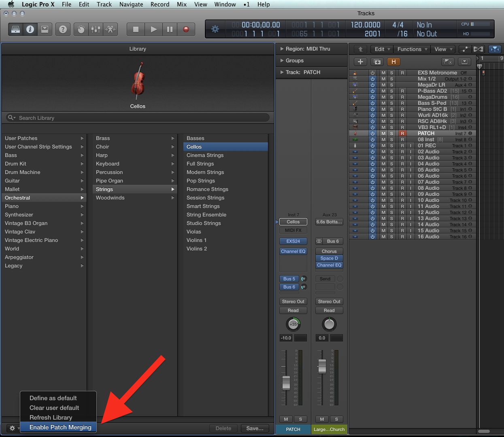Pause playback with the Pause button
Screen dimensions: 504x437
point(170,30)
